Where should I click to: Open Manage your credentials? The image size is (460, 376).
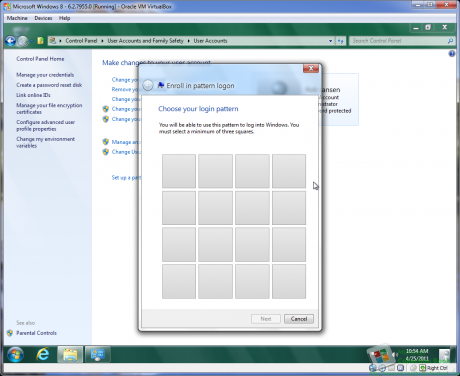click(45, 75)
